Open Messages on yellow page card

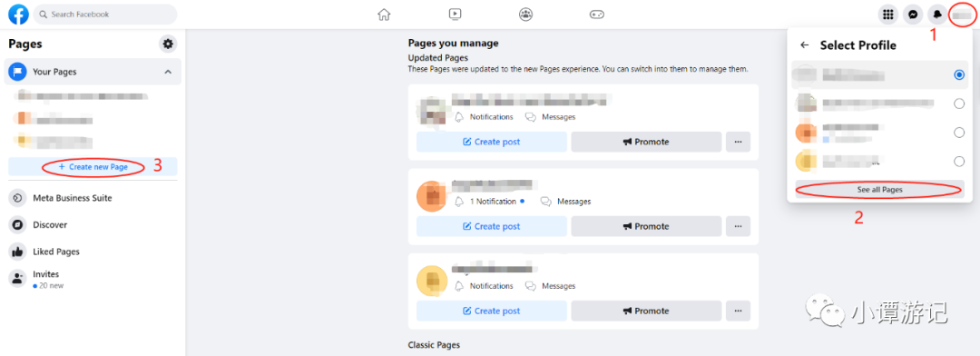click(550, 286)
